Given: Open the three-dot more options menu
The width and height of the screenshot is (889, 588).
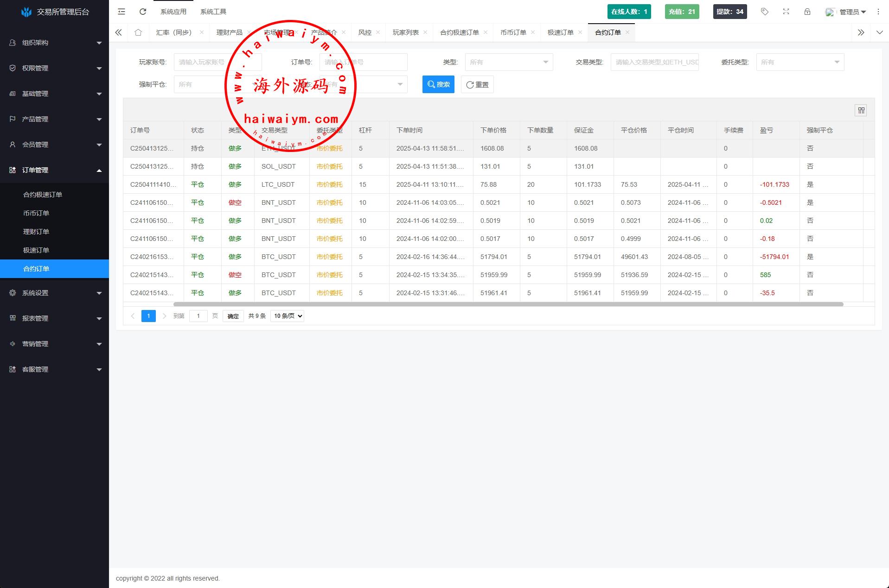Looking at the screenshot, I should pyautogui.click(x=878, y=12).
